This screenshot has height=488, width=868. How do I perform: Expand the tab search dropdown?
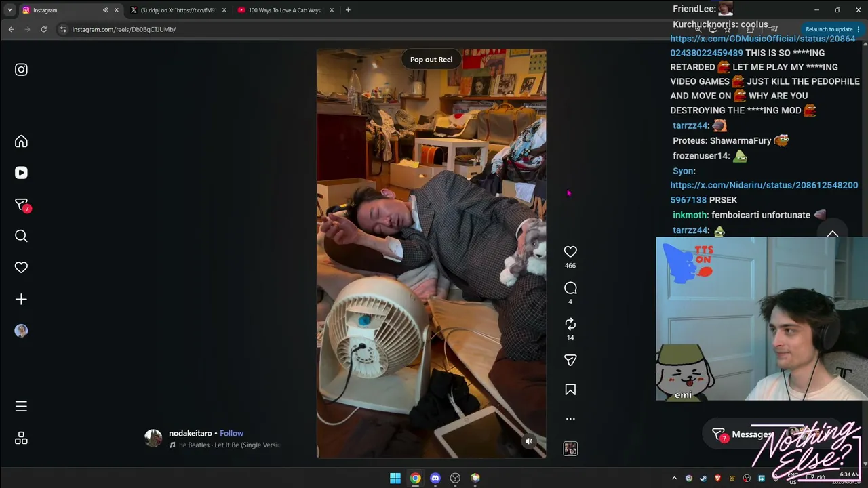click(9, 10)
